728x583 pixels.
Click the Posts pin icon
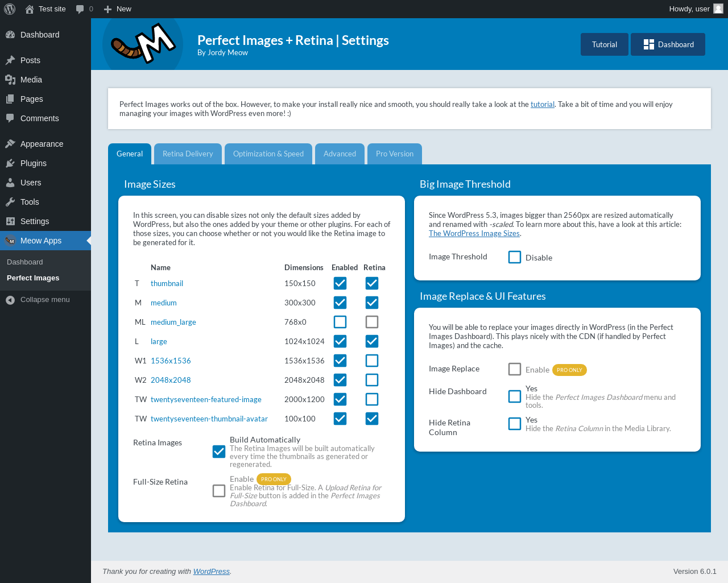point(10,60)
